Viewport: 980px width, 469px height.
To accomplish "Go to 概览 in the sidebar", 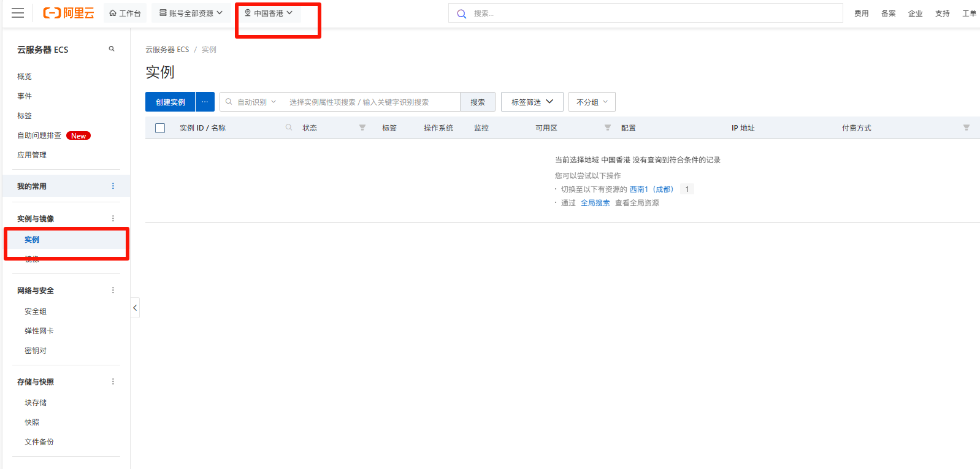I will tap(25, 77).
